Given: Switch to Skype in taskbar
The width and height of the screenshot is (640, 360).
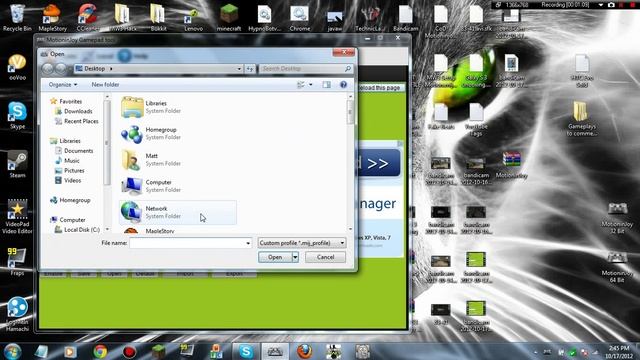Looking at the screenshot, I should (246, 351).
